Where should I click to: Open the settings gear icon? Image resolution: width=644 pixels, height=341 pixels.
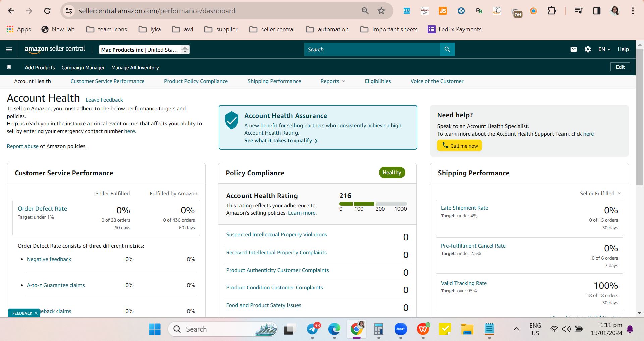(x=588, y=49)
